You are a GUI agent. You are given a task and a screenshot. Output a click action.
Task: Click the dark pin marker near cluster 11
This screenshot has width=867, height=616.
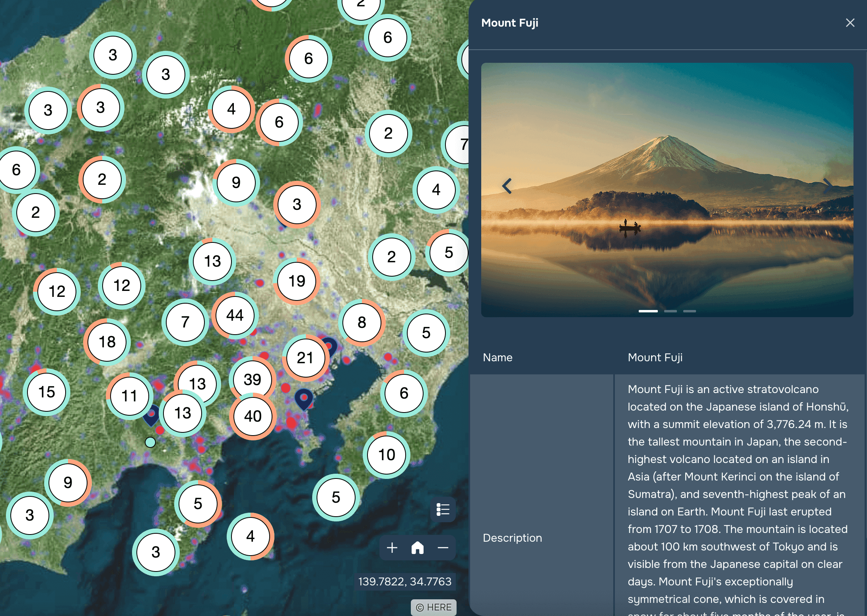click(152, 418)
